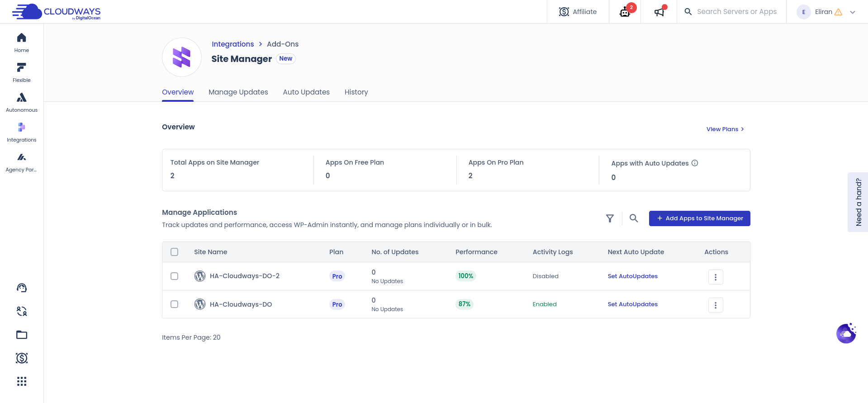Toggle the select-all checkbox in table header
Screen dimensions: 868x403
click(174, 252)
